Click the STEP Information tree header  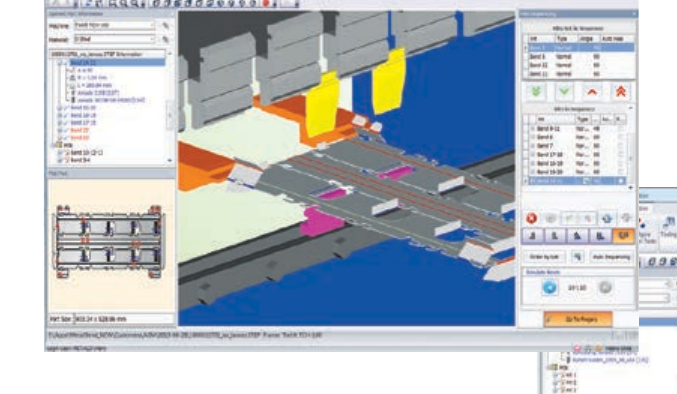[x=107, y=54]
